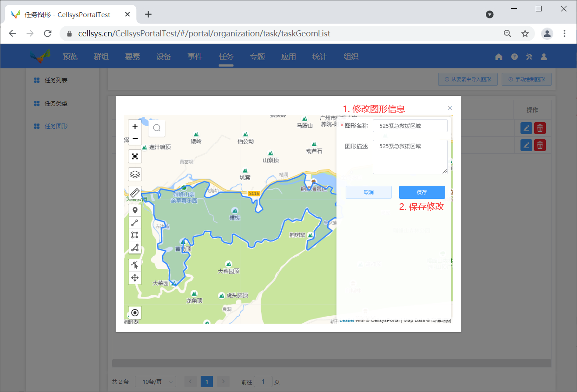Viewport: 577px width, 392px height.
Task: Zoom in on the map
Action: click(135, 126)
